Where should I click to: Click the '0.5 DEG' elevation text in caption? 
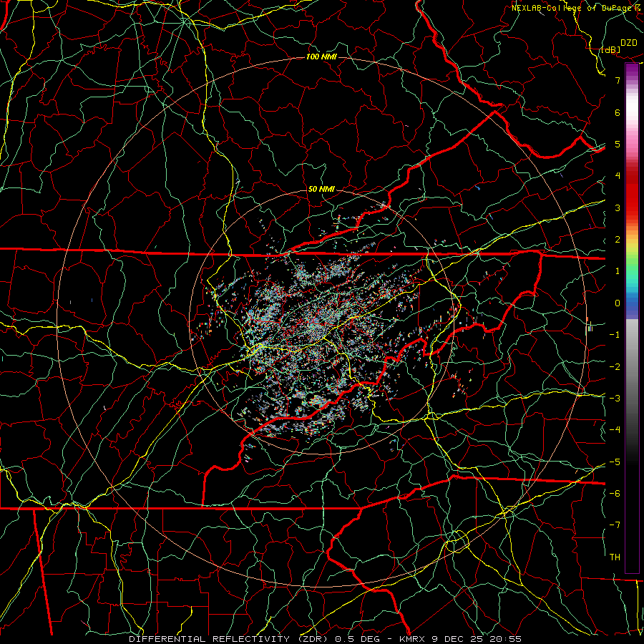(357, 639)
